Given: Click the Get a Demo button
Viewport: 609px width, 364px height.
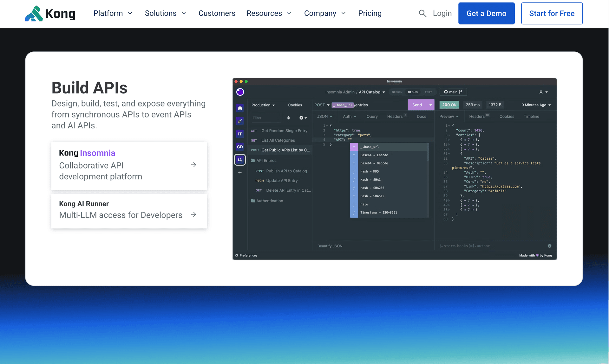Looking at the screenshot, I should tap(486, 13).
